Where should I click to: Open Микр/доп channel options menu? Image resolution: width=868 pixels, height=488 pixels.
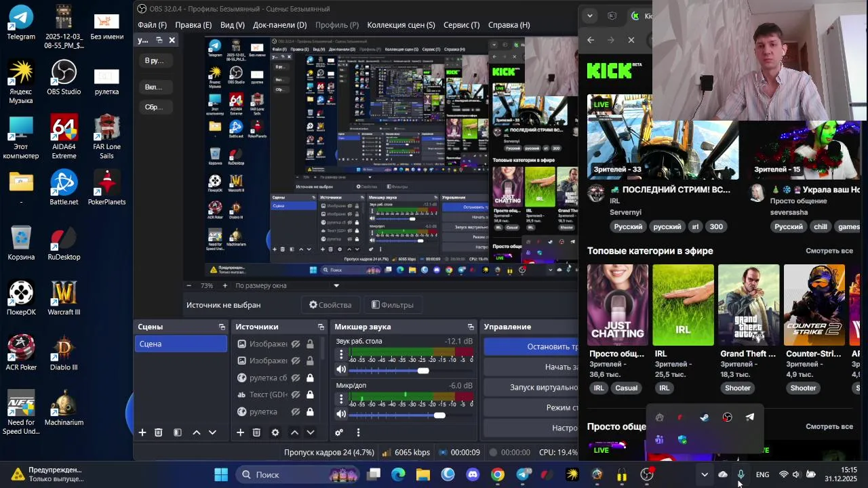[341, 399]
